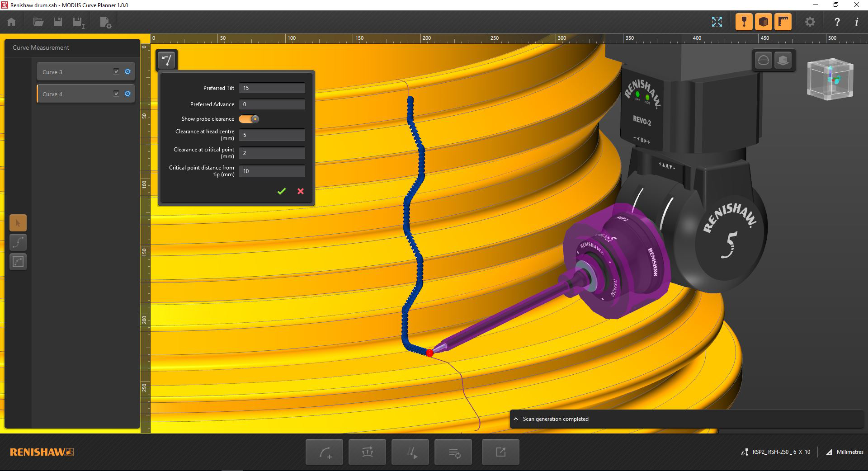This screenshot has width=868, height=471.
Task: Open Curve 3 settings gear
Action: coord(127,71)
